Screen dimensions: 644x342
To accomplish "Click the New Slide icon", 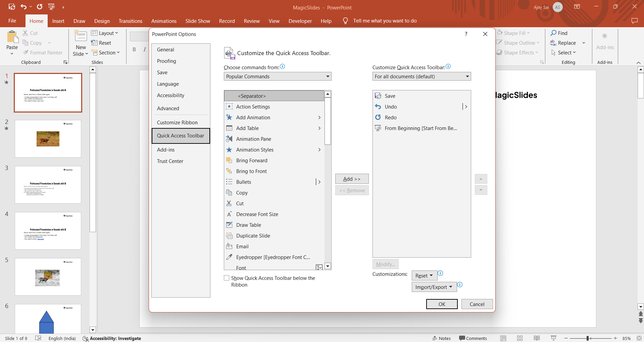I will coord(81,36).
